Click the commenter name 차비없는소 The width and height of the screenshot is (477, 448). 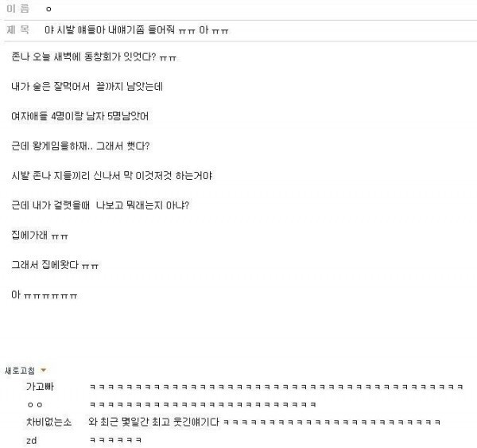click(x=49, y=422)
